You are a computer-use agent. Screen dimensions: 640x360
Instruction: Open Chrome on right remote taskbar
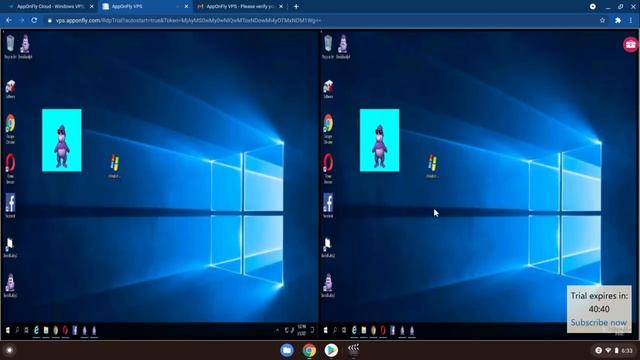tap(373, 330)
